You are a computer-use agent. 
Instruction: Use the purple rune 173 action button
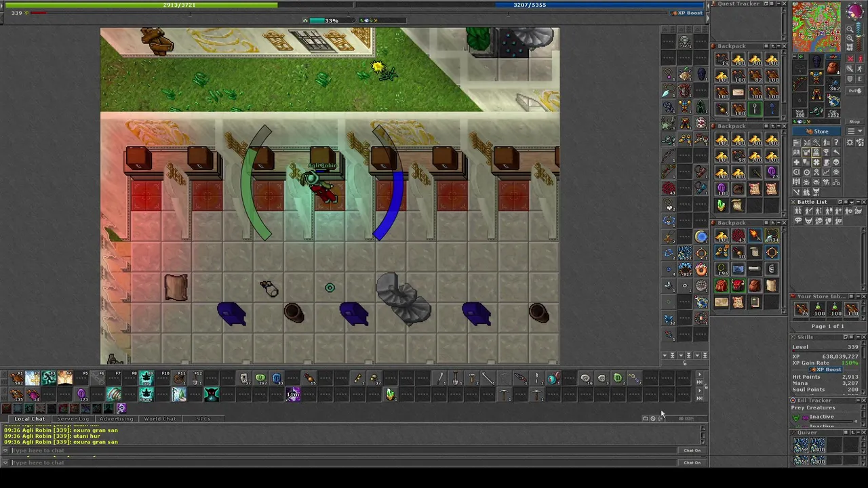tap(82, 394)
